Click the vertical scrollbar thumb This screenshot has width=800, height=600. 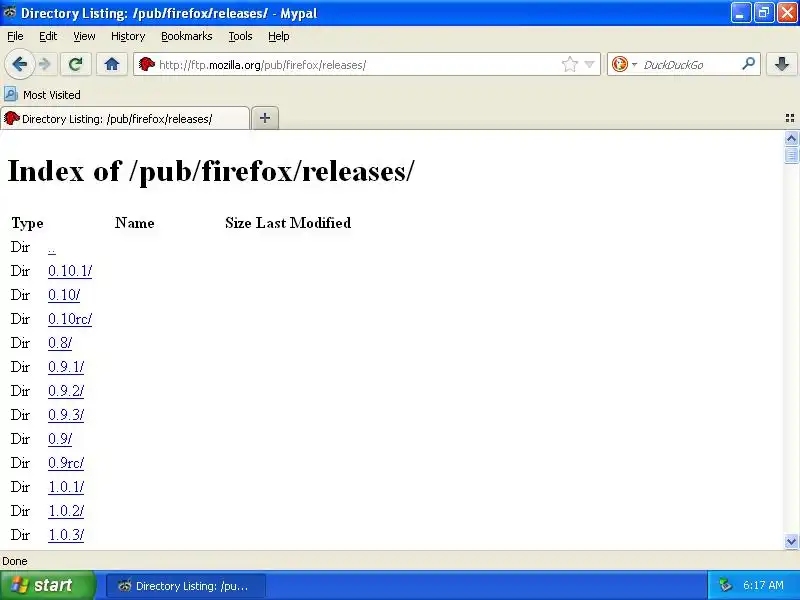pos(791,155)
